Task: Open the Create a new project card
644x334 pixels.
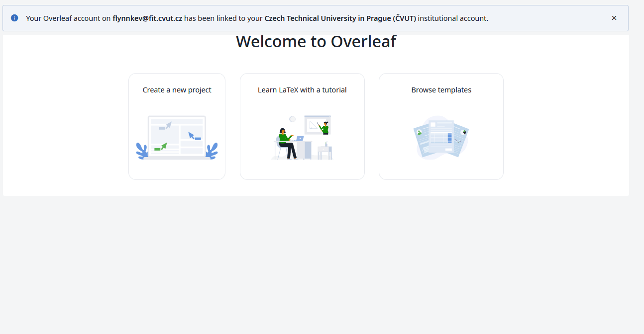Action: tap(177, 126)
